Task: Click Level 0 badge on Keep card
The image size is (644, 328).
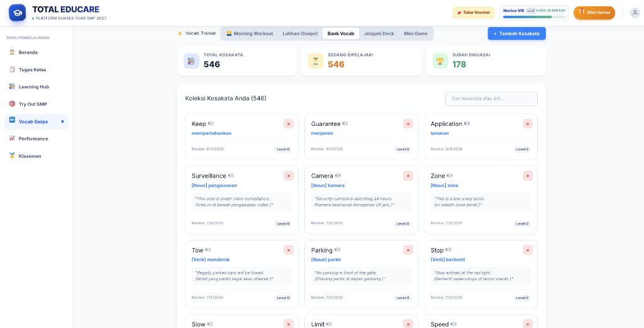Action: pyautogui.click(x=283, y=150)
